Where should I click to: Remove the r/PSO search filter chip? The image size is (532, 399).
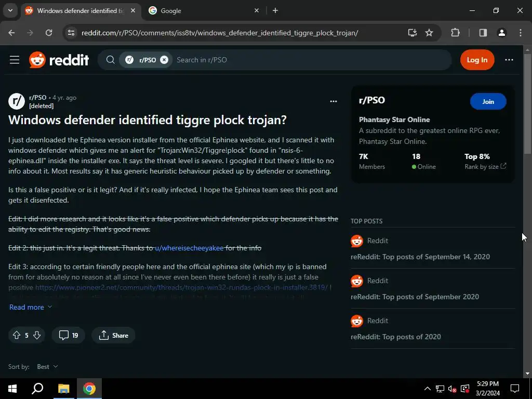pos(164,60)
